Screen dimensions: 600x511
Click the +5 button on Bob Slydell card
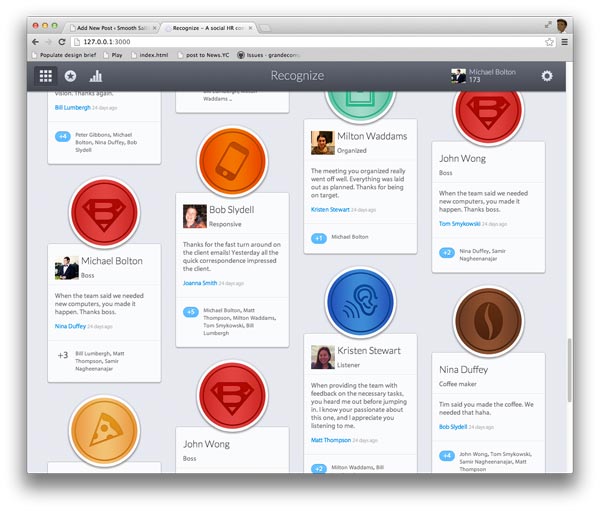pyautogui.click(x=191, y=312)
